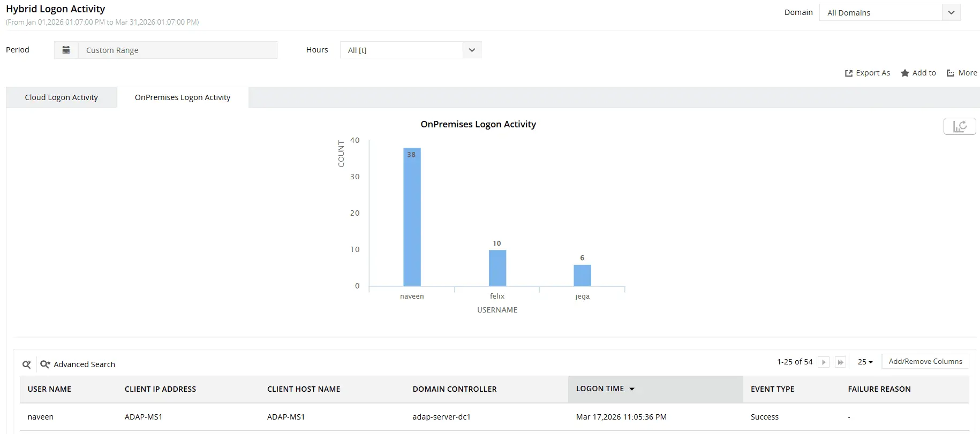Sort by EVENT TYPE column
The image size is (980, 434).
pyautogui.click(x=772, y=389)
